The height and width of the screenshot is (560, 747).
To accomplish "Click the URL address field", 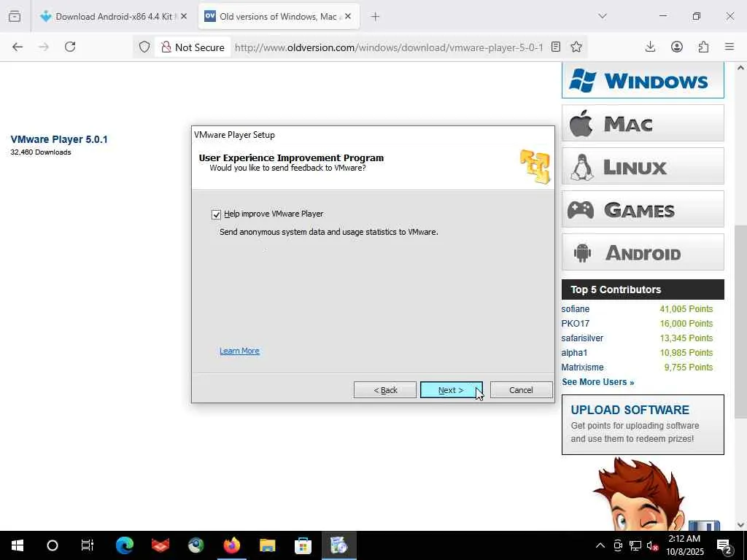I will pyautogui.click(x=389, y=47).
